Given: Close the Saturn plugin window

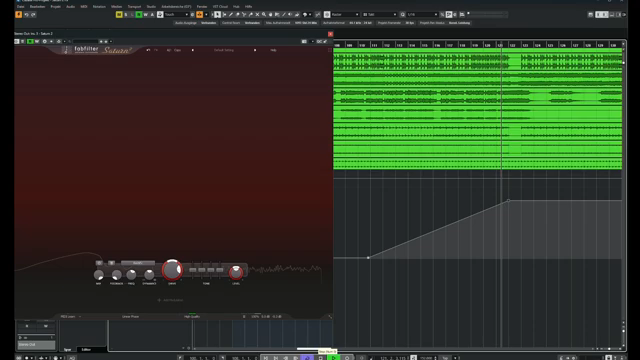Looking at the screenshot, I should pos(330,34).
